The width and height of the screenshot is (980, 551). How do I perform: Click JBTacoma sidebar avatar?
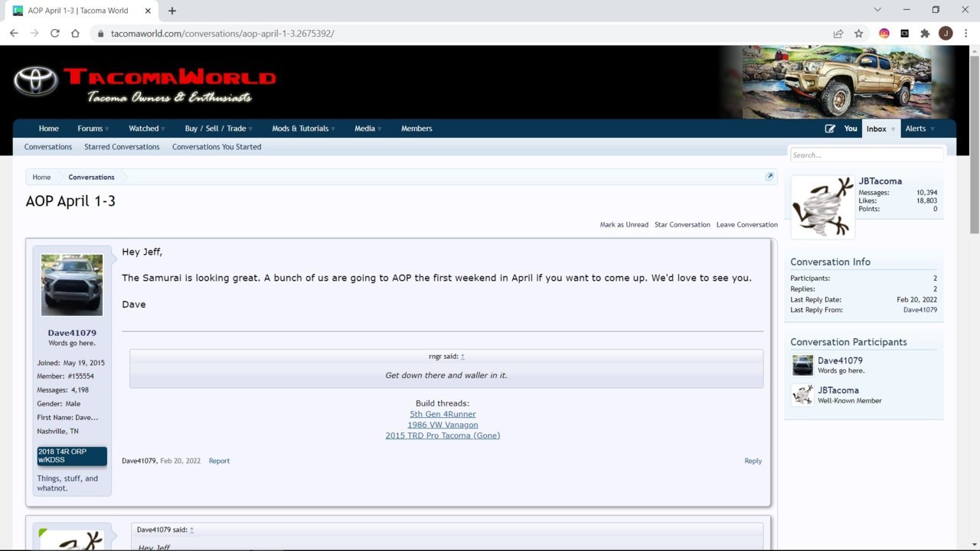[x=822, y=207]
